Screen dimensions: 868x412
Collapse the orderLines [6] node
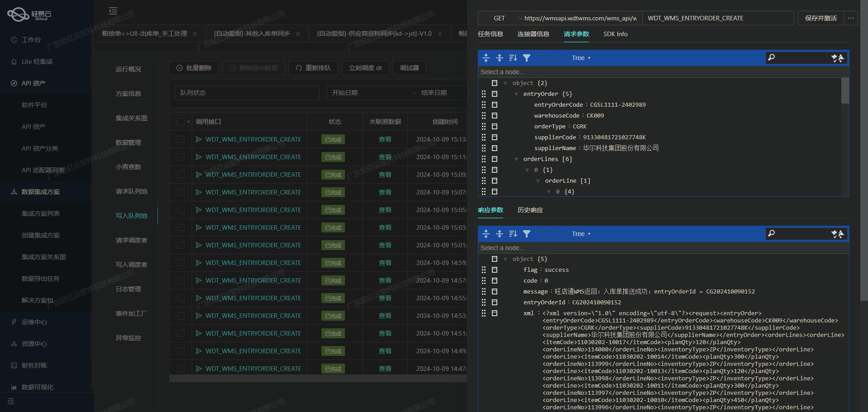[x=516, y=159]
